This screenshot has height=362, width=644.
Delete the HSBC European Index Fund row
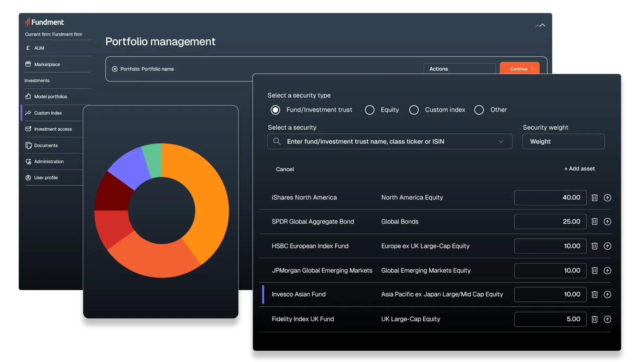[594, 246]
